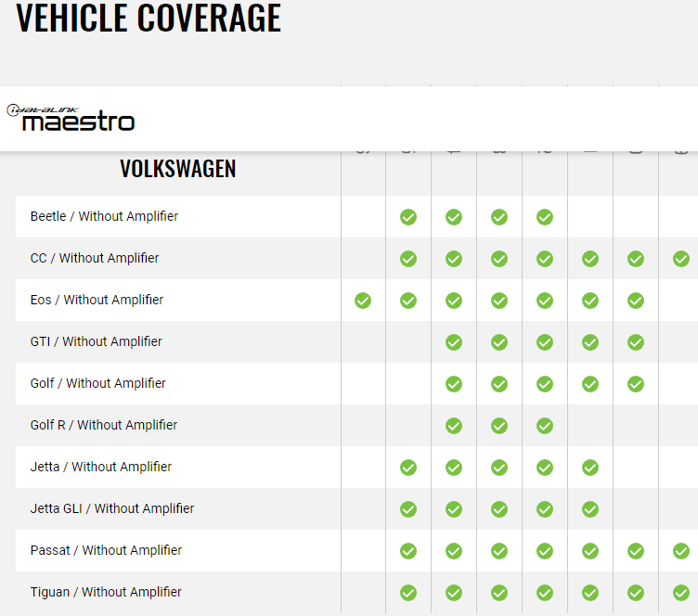Select the Tiguan / Without Amplifier row label
This screenshot has height=616, width=698.
(x=106, y=593)
